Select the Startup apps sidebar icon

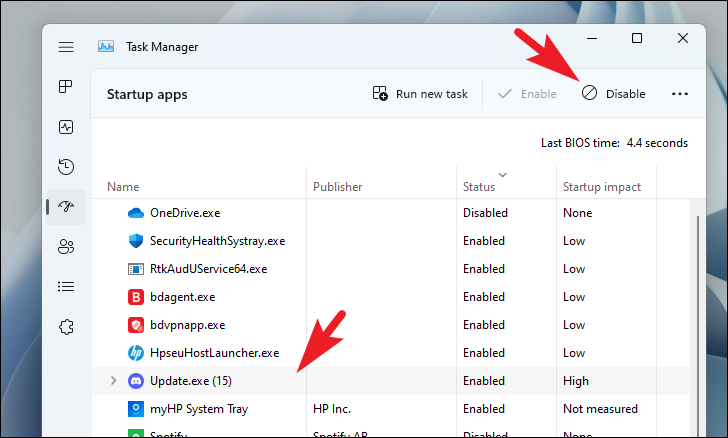[66, 207]
